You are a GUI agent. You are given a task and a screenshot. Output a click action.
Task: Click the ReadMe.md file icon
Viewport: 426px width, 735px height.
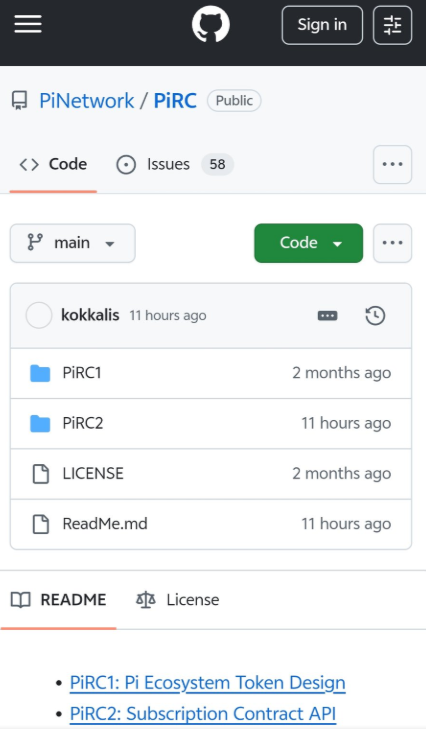coord(40,524)
